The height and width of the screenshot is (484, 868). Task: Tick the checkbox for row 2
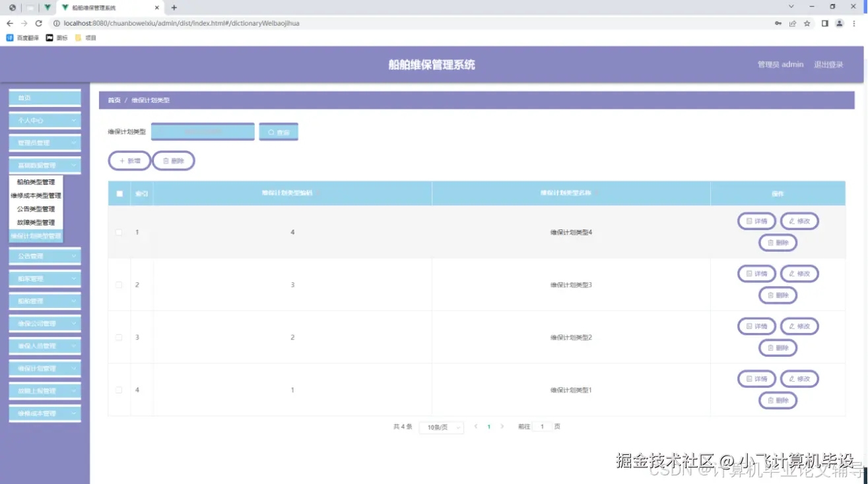click(119, 285)
